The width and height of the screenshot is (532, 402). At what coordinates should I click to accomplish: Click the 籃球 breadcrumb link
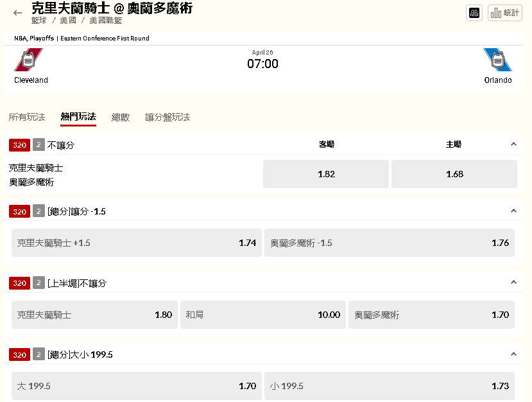coord(39,21)
